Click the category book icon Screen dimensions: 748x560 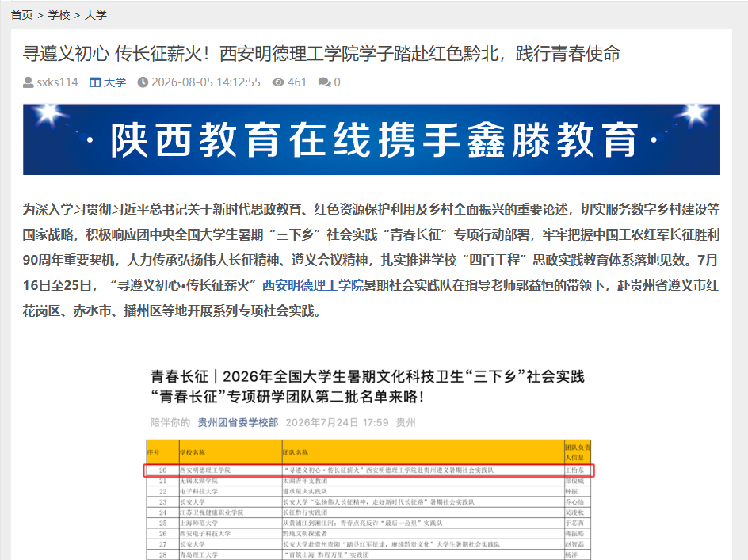(95, 82)
